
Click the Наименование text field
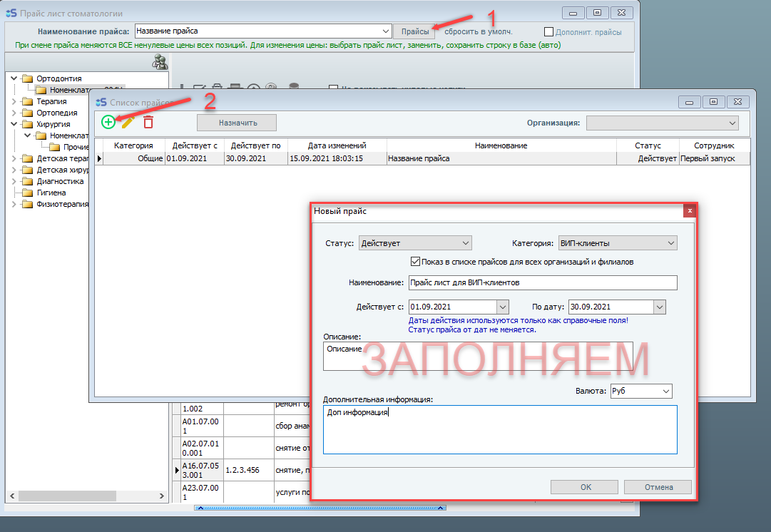[542, 282]
